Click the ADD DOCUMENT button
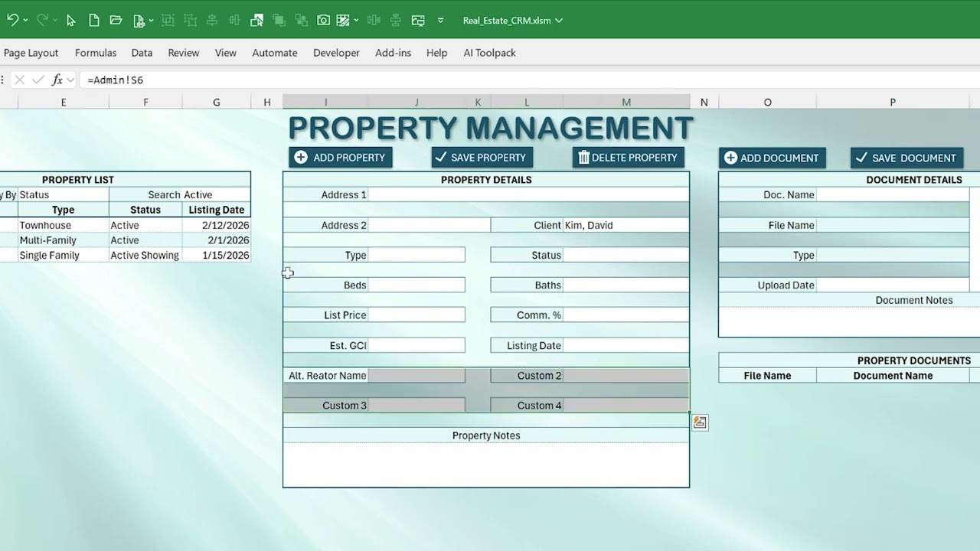 [x=772, y=158]
